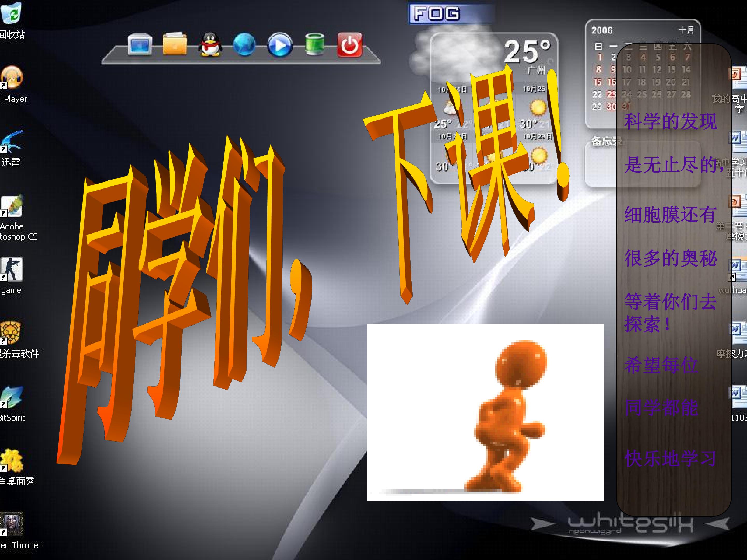Image resolution: width=747 pixels, height=560 pixels.
Task: Click the 25° Guangzhou weather widget
Action: [x=494, y=108]
